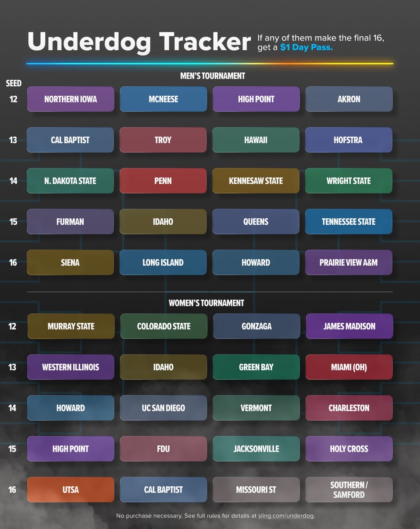Click the Western Illinois box
420x529 pixels.
coord(71,367)
